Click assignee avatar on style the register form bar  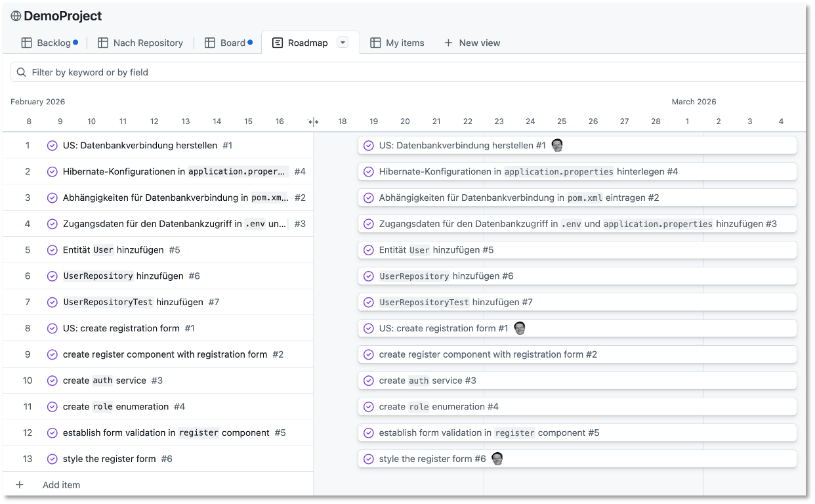point(497,459)
